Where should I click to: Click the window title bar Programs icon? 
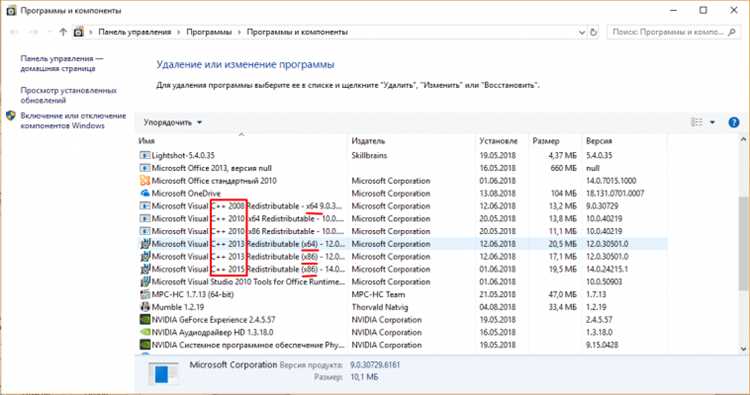(x=11, y=11)
